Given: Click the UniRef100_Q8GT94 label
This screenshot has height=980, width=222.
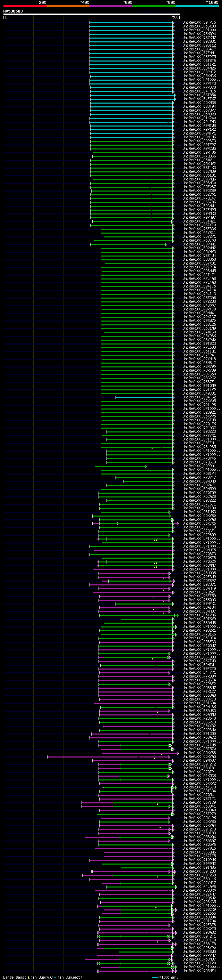Looking at the screenshot, I should click(199, 106).
